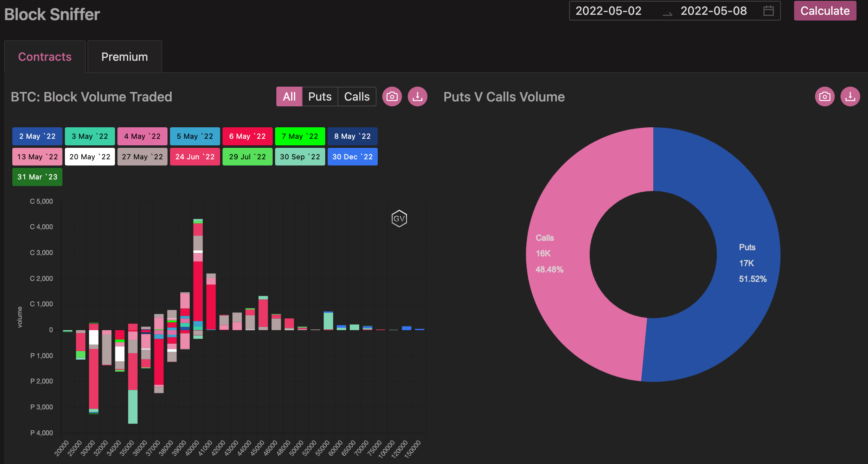Hide the 31 Mar `23 expiry series

click(37, 177)
